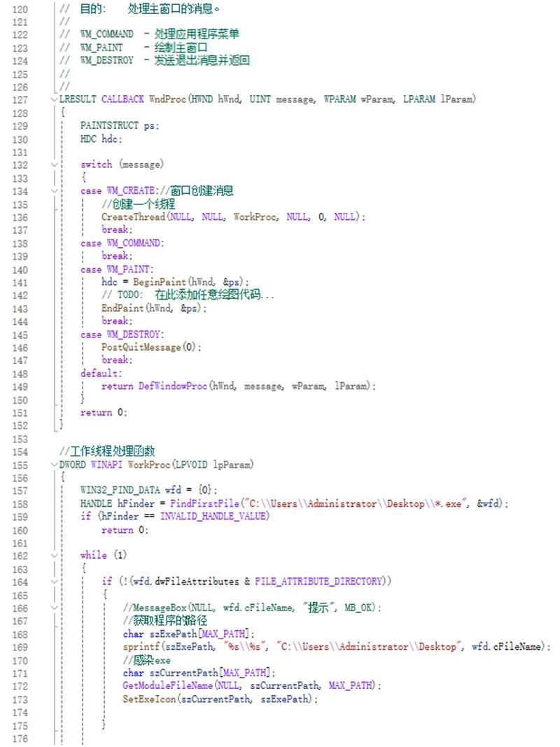Viewport: 560px width, 747px height.
Task: Click WM_PAINT on case line 140
Action: pyautogui.click(x=129, y=269)
